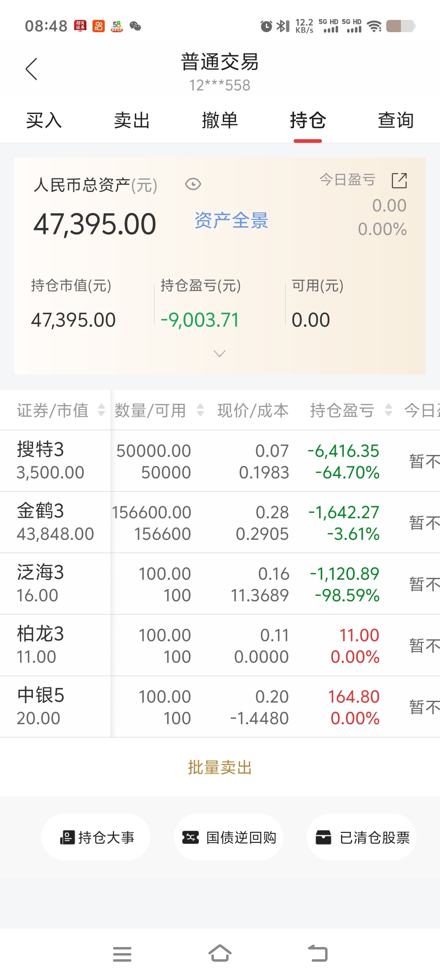Open today's profit share icon

click(399, 181)
